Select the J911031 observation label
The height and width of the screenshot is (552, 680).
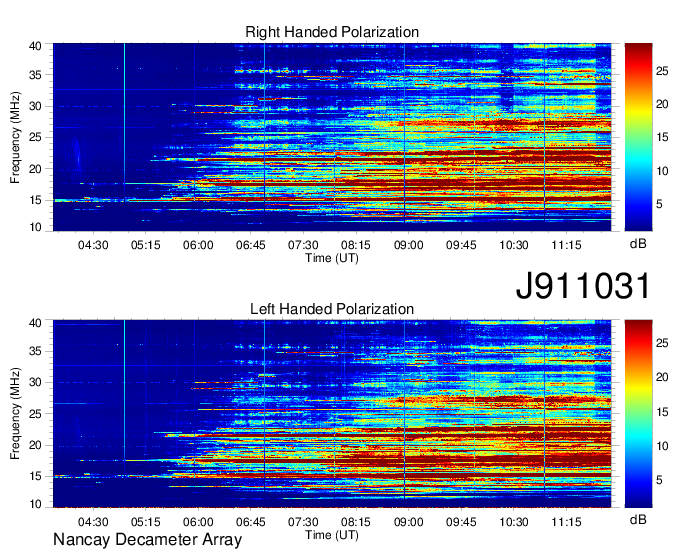pyautogui.click(x=583, y=286)
